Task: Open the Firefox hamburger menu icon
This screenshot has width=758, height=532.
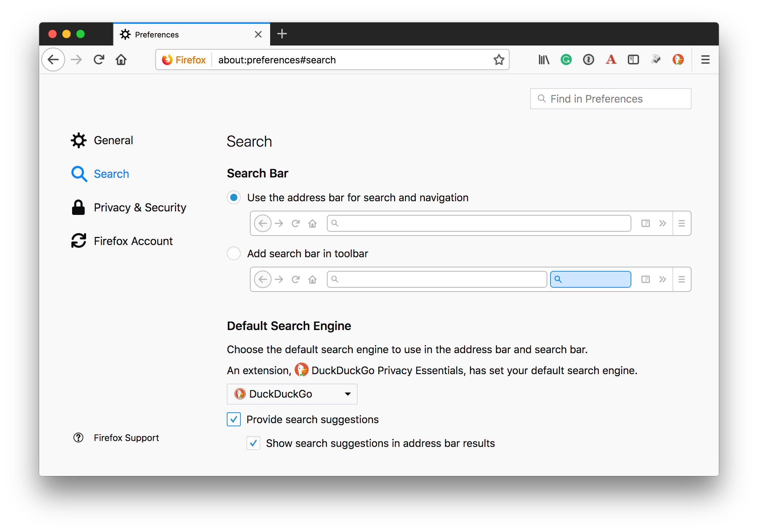Action: [x=706, y=59]
